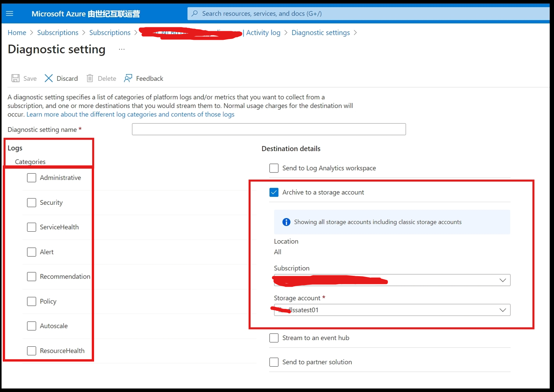Image resolution: width=554 pixels, height=392 pixels.
Task: Click the Discard X icon
Action: pyautogui.click(x=48, y=78)
